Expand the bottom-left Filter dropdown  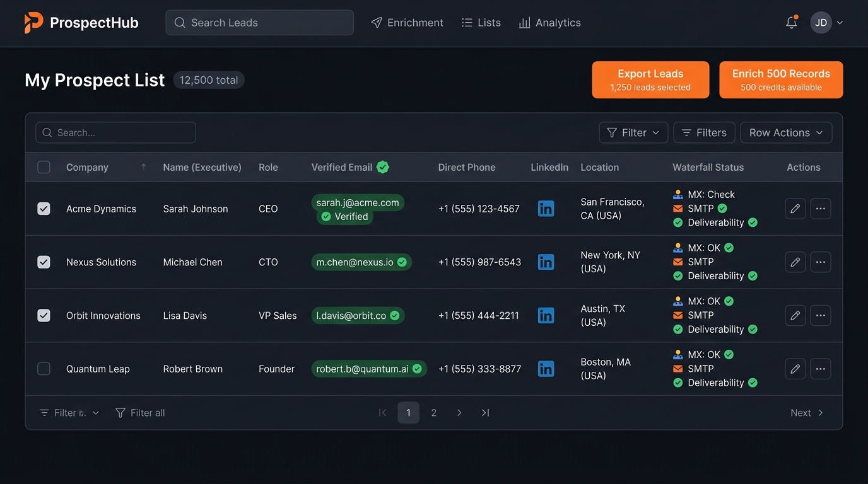click(x=69, y=413)
